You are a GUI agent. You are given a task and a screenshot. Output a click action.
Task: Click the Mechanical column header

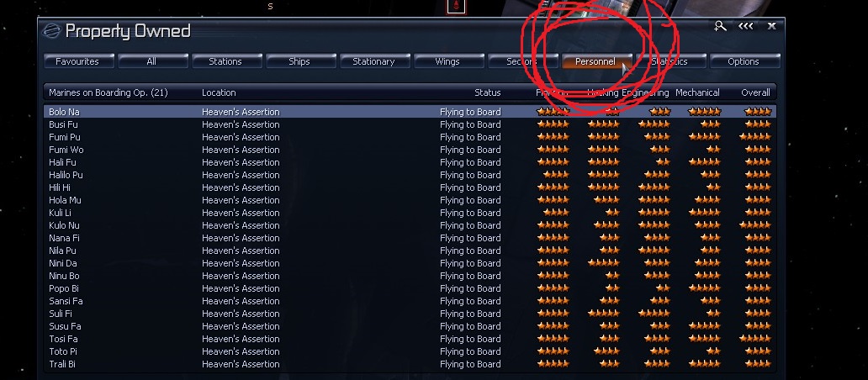pyautogui.click(x=697, y=92)
